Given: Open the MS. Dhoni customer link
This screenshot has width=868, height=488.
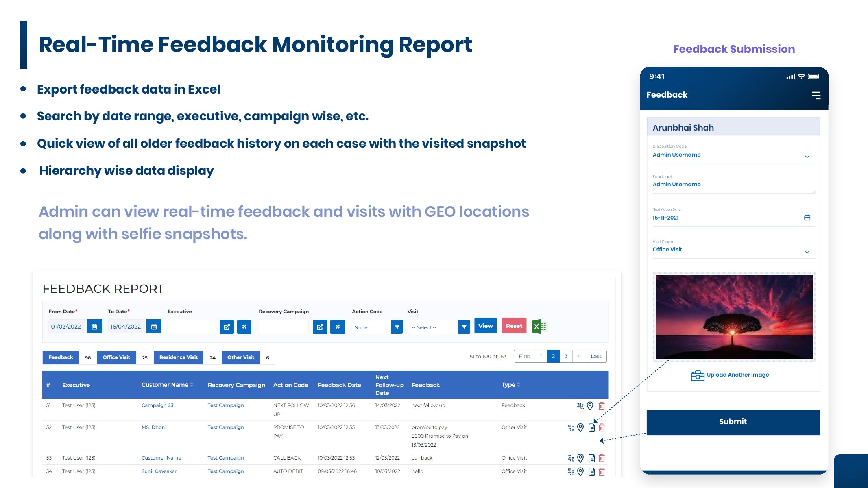Looking at the screenshot, I should (154, 427).
